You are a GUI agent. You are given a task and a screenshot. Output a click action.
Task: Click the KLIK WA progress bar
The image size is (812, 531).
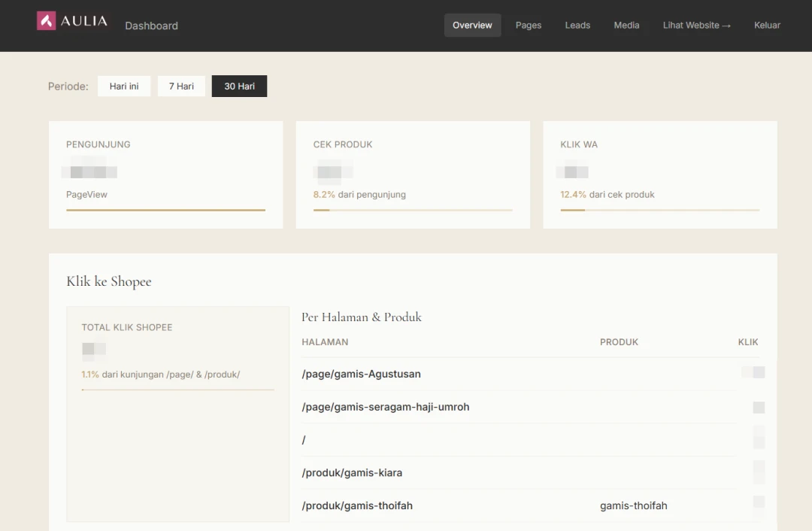point(660,210)
